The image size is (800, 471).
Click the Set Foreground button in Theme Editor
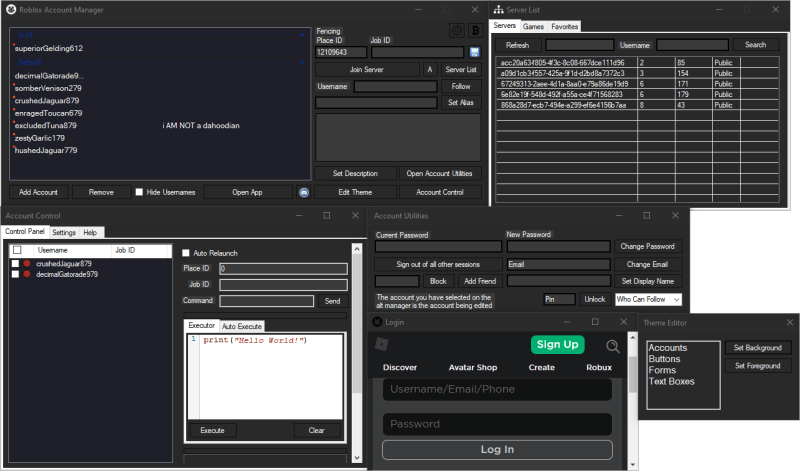[758, 366]
